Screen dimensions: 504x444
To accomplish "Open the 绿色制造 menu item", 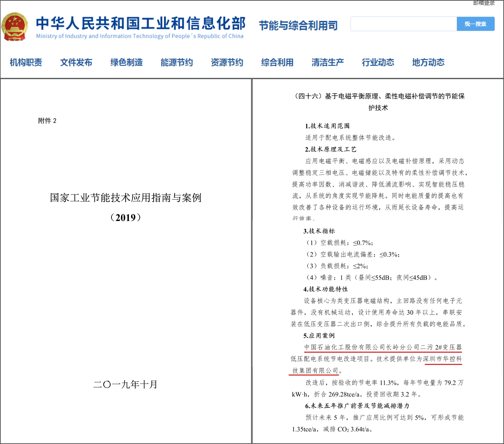I will pyautogui.click(x=126, y=62).
